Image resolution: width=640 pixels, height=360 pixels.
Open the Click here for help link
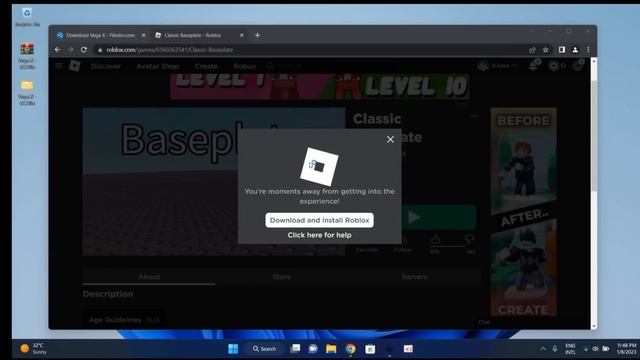(x=319, y=235)
